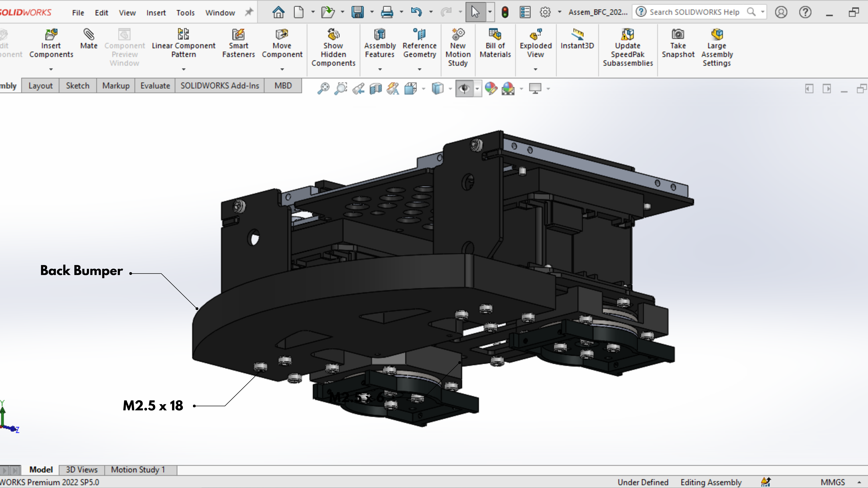
Task: Expand the Open file dropdown arrow
Action: click(x=342, y=12)
